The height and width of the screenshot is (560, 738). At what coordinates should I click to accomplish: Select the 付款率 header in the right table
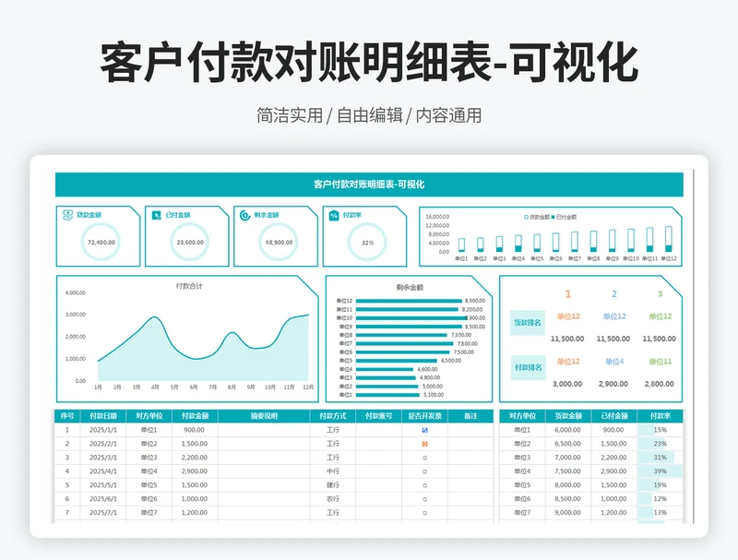coord(660,416)
